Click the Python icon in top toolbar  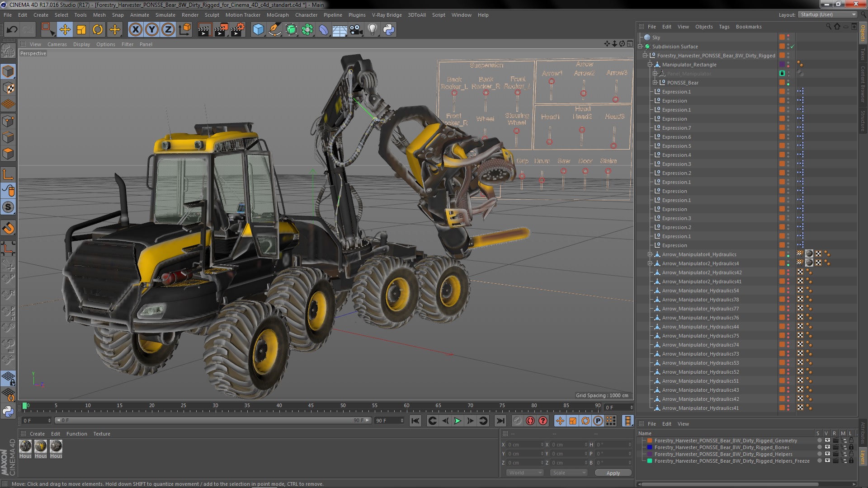click(389, 30)
